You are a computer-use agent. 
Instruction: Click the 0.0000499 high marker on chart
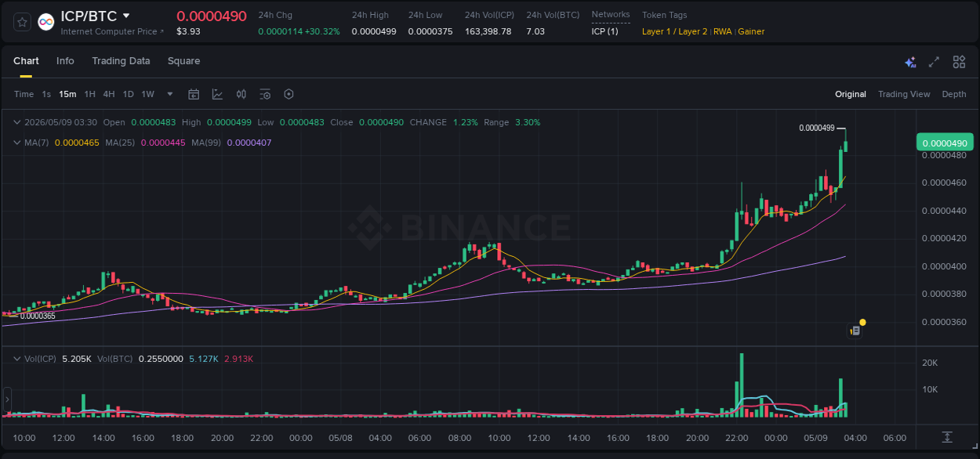point(817,128)
